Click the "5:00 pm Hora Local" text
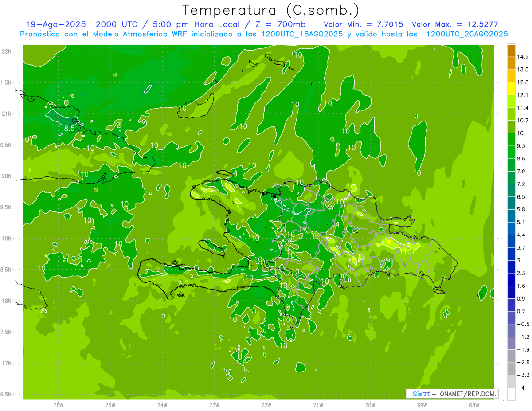 click(x=196, y=24)
